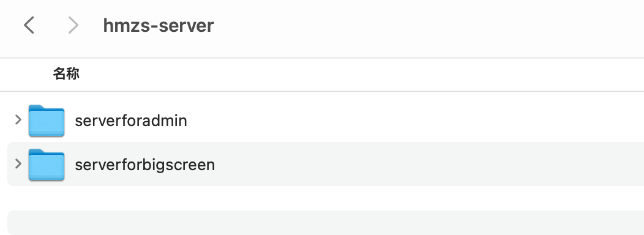Click the toolbar space left of back arrow
This screenshot has height=235, width=644.
[10, 26]
